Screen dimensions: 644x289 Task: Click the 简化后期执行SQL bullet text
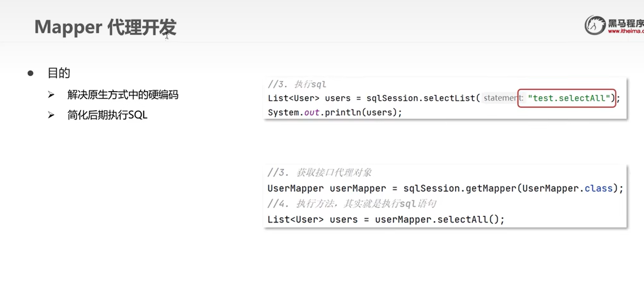coord(107,115)
